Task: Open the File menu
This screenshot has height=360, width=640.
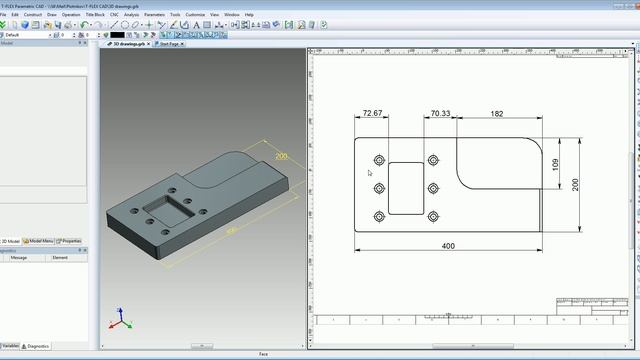Action: [3, 15]
